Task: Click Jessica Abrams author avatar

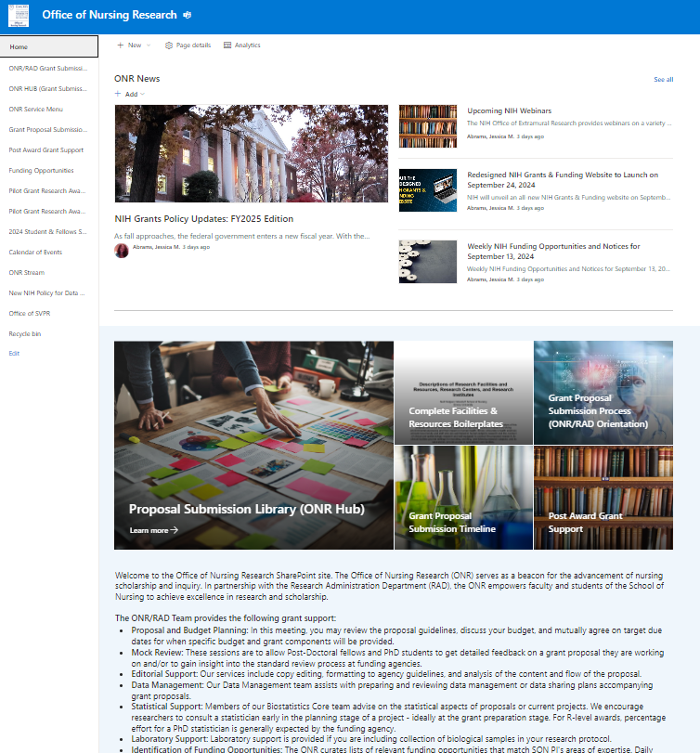Action: tap(122, 250)
